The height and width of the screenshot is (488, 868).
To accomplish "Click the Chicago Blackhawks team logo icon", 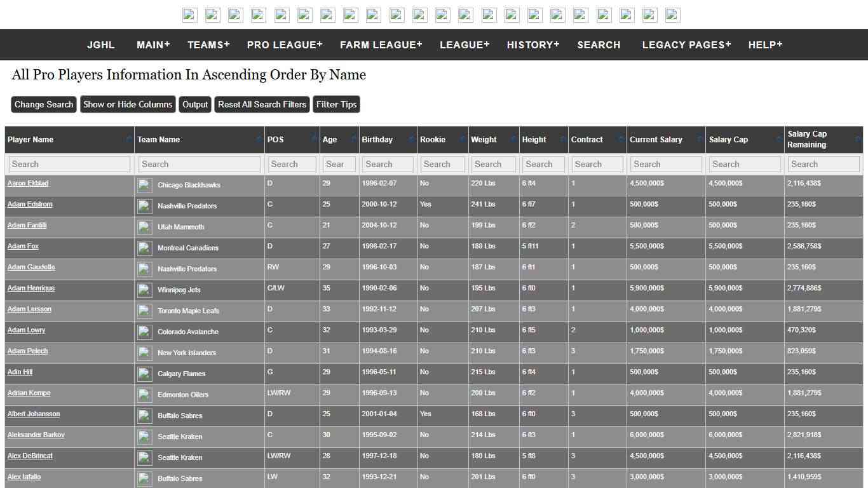I will tap(144, 186).
